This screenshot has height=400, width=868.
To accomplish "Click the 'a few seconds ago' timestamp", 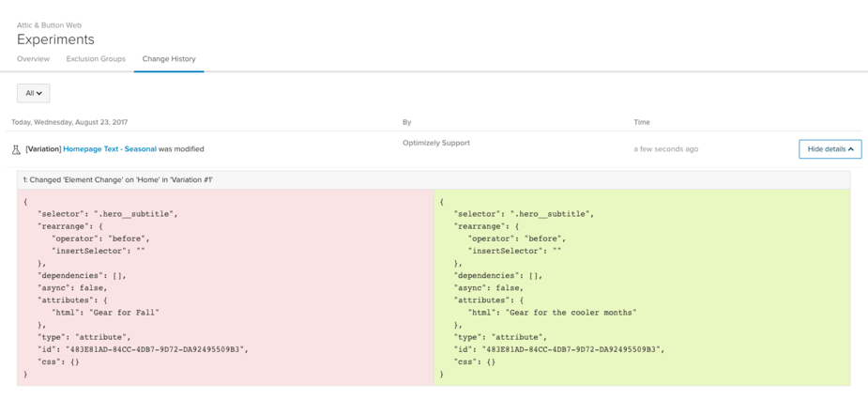I will (666, 149).
